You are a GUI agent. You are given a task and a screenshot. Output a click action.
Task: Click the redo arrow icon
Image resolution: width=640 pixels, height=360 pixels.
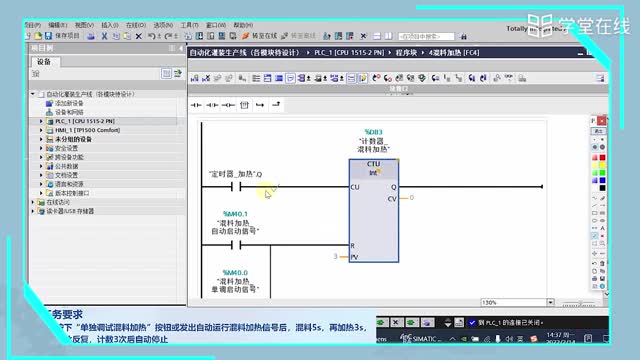point(168,36)
